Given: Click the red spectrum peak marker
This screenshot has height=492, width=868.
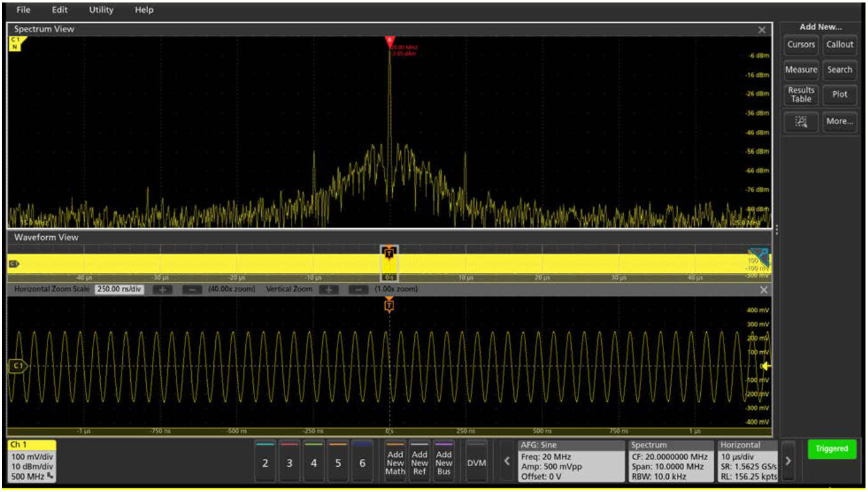Looking at the screenshot, I should (389, 41).
